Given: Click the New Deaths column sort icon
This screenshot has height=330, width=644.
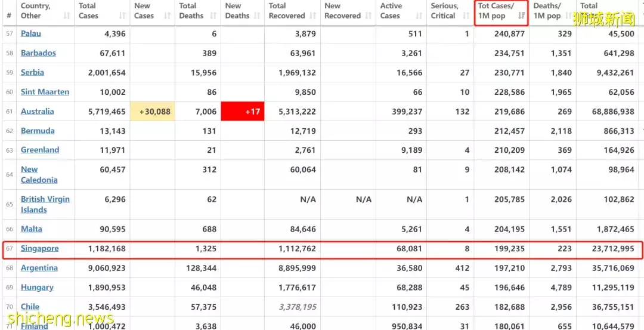Looking at the screenshot, I should tap(257, 16).
